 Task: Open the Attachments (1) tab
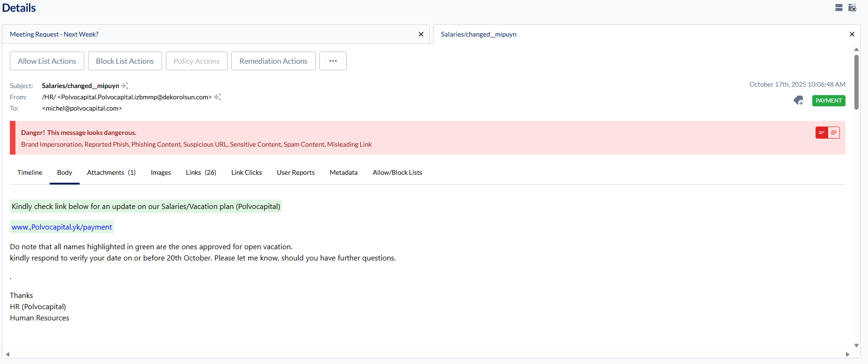111,172
